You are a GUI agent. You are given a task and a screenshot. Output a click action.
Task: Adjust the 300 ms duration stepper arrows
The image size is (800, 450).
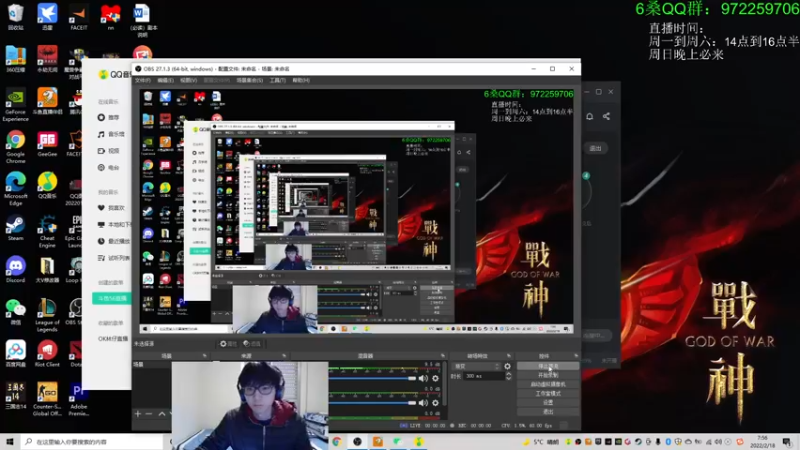[x=508, y=376]
